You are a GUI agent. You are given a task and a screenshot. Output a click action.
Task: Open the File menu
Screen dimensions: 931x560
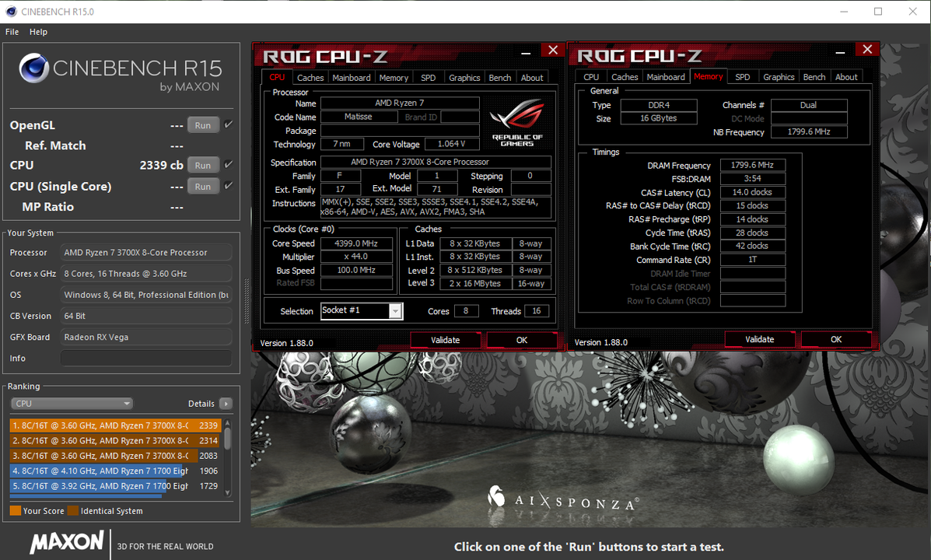point(12,32)
